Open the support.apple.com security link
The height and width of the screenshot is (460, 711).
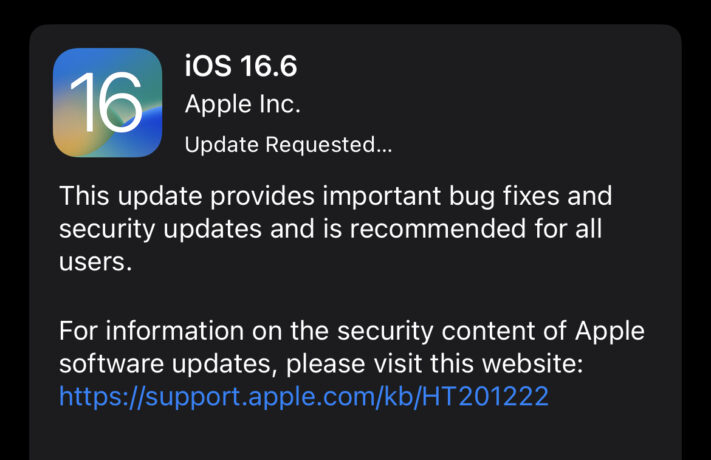pos(304,397)
